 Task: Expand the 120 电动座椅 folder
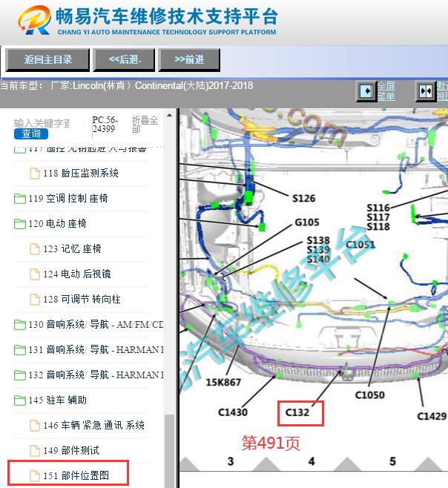pyautogui.click(x=20, y=224)
